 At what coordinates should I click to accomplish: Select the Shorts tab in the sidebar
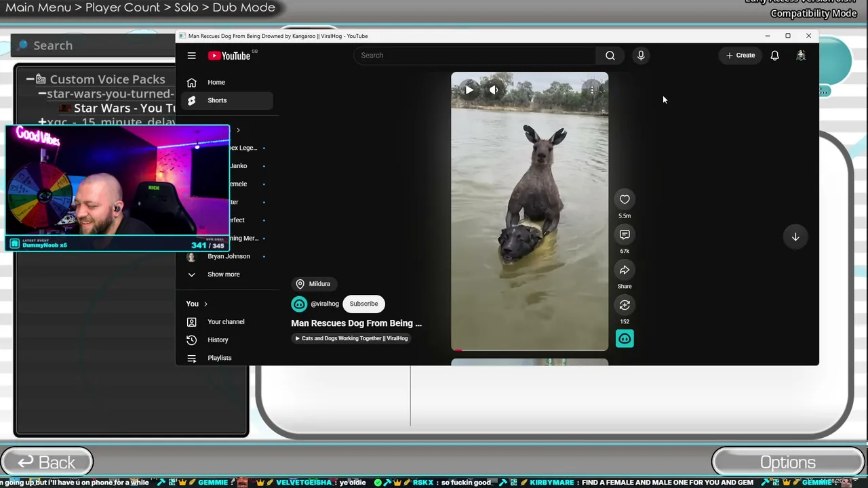point(226,100)
